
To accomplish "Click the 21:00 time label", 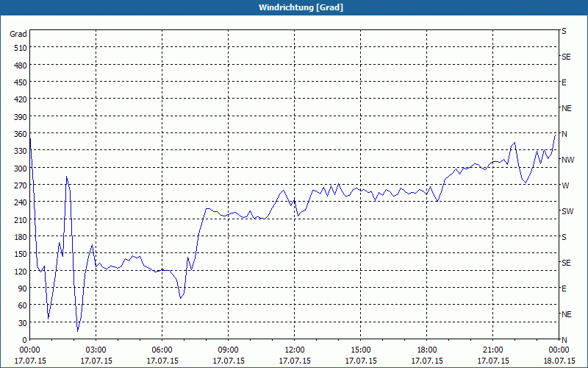I will pos(492,350).
